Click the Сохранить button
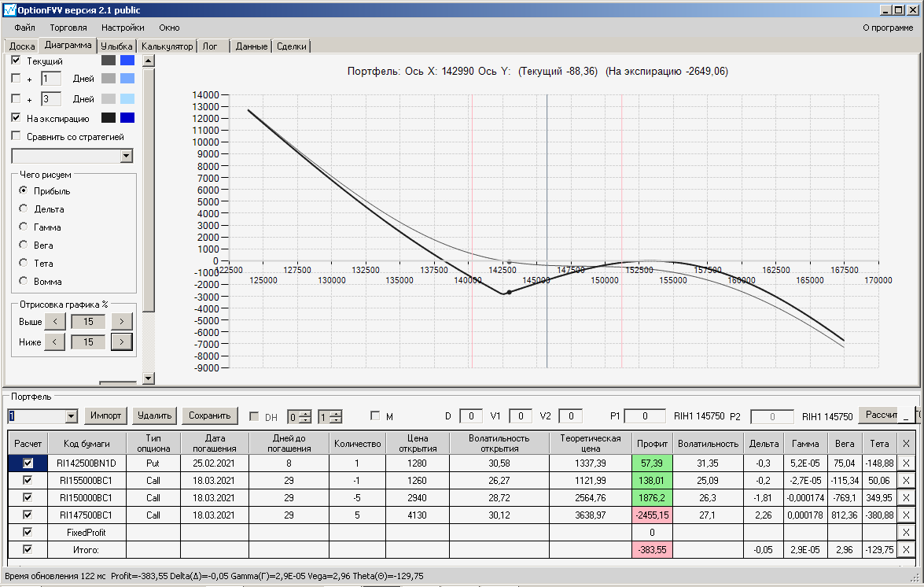The width and height of the screenshot is (924, 587). (x=210, y=415)
